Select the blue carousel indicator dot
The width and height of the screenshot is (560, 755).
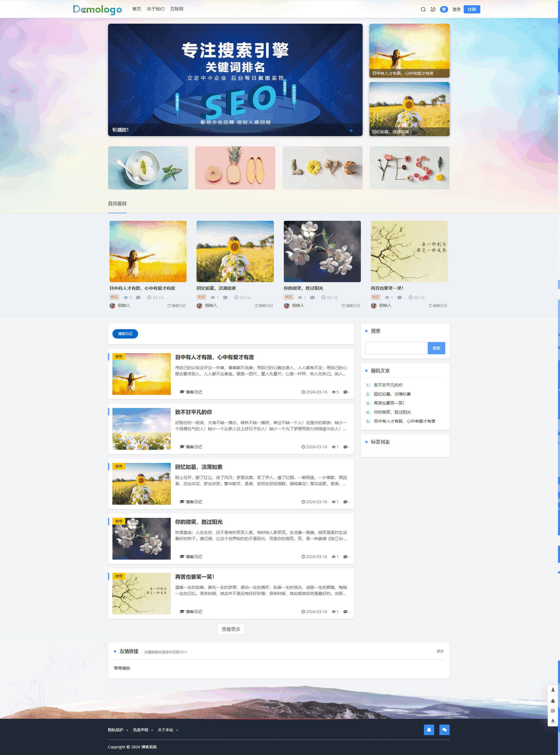tap(351, 131)
